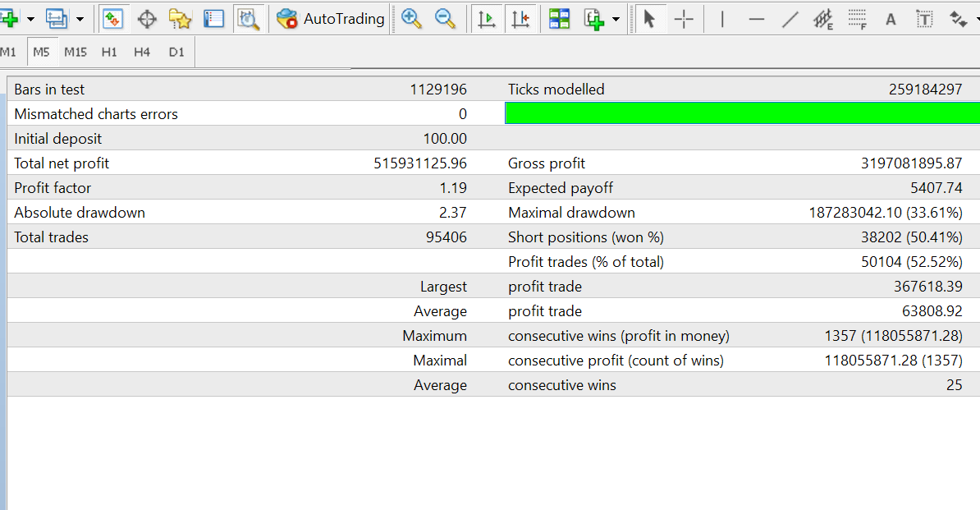Click the 'Expected payoff' label
The width and height of the screenshot is (980, 510).
[x=561, y=188]
